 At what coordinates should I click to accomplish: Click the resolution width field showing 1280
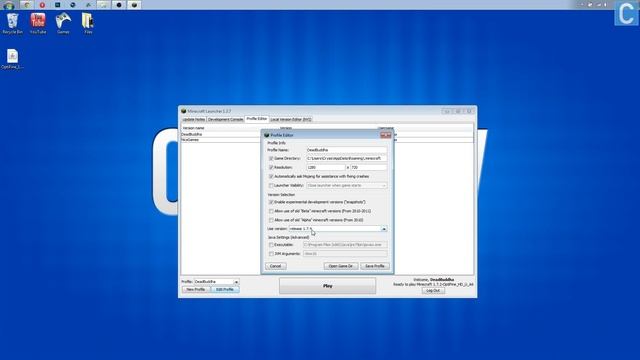coord(326,167)
